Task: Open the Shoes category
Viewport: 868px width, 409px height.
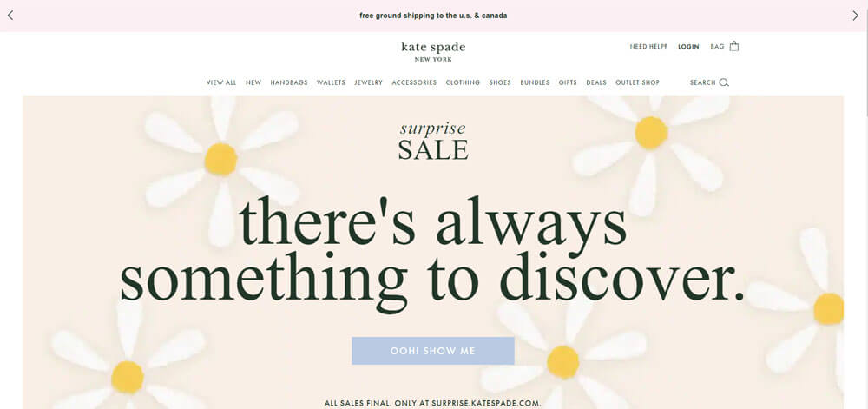Action: (x=500, y=82)
